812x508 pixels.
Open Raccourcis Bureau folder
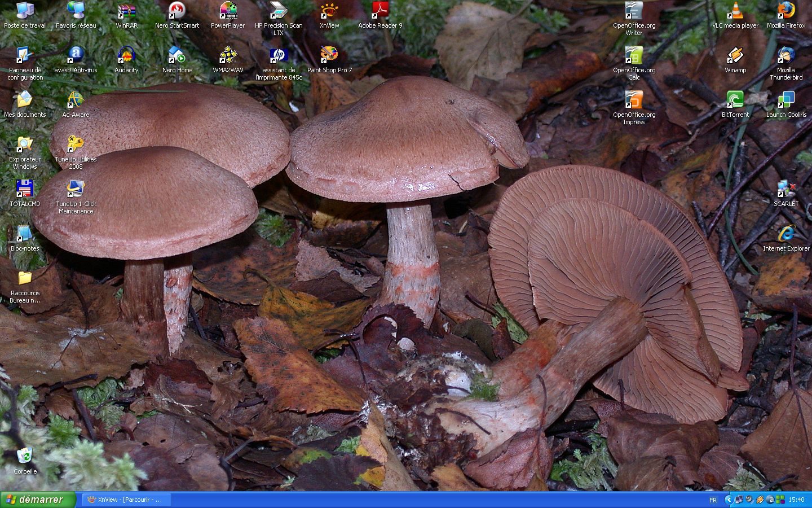[x=25, y=286]
